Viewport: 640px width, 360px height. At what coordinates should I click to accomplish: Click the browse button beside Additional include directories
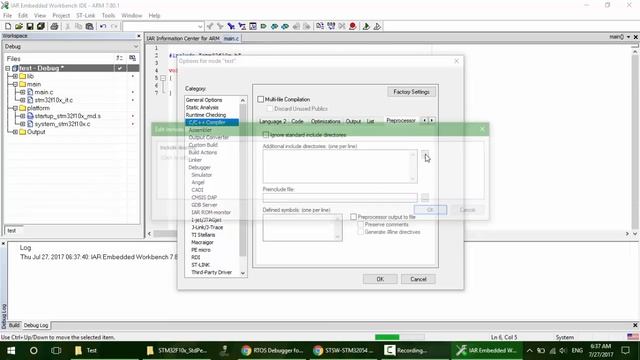coord(425,155)
